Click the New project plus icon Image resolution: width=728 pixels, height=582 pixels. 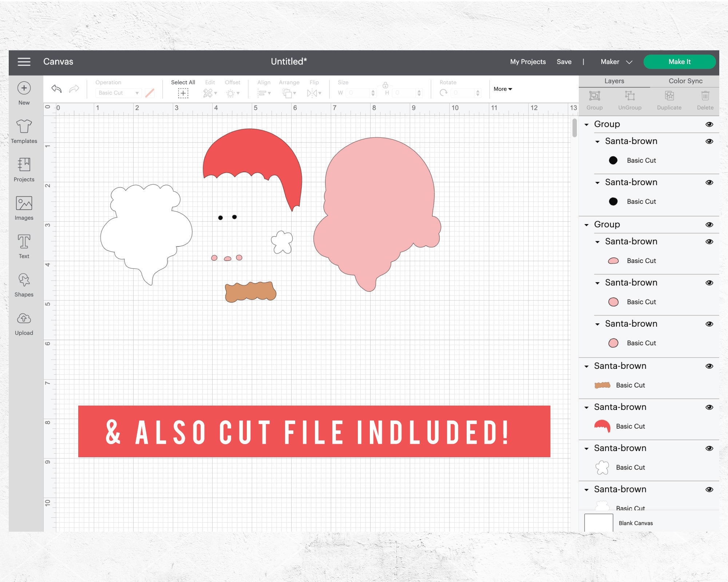24,88
